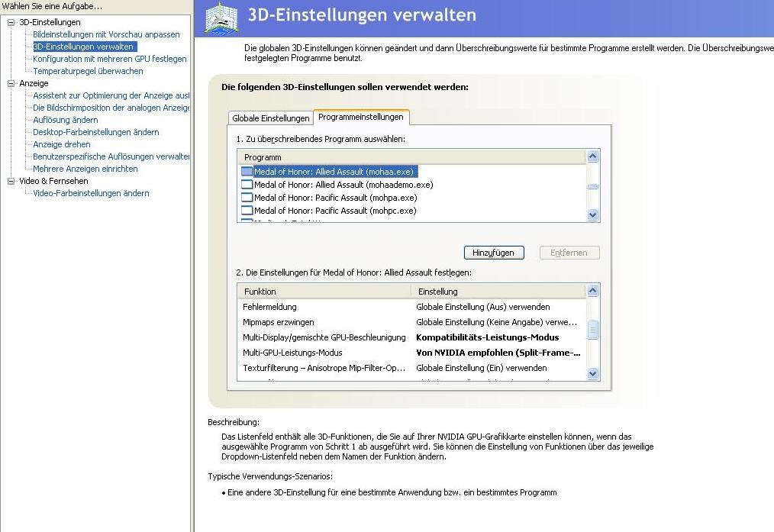Select the 'Fehlermeldung' function name

tap(269, 307)
